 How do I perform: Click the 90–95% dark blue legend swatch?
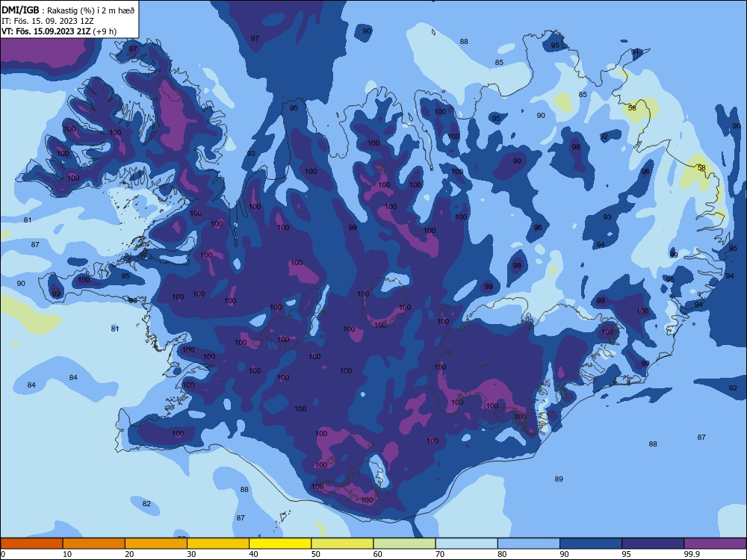[591, 544]
